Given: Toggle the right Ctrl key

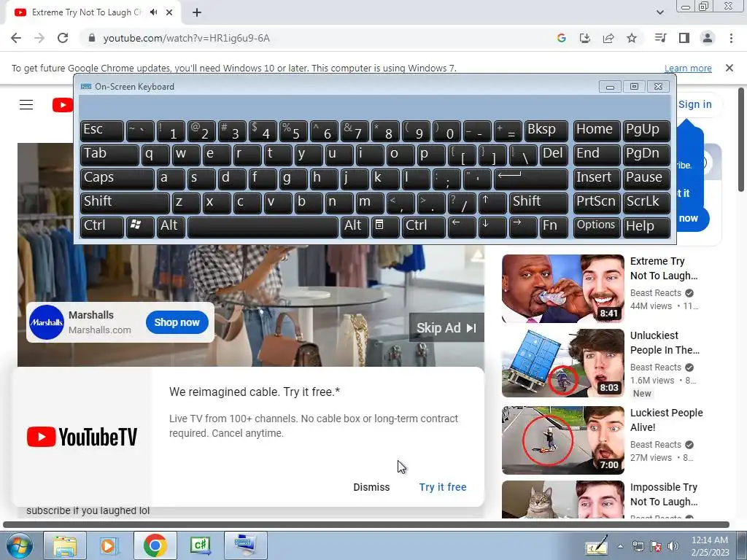Looking at the screenshot, I should [424, 227].
